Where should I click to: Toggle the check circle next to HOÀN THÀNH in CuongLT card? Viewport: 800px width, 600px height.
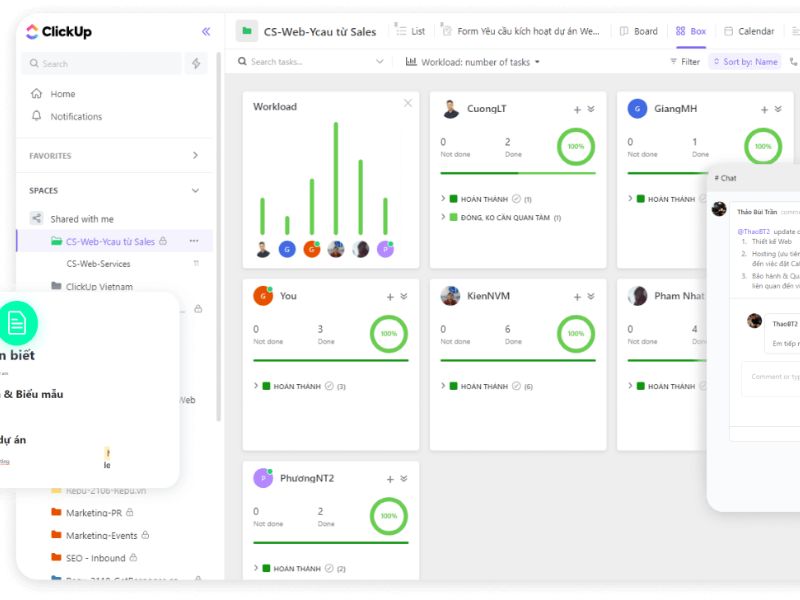[517, 199]
